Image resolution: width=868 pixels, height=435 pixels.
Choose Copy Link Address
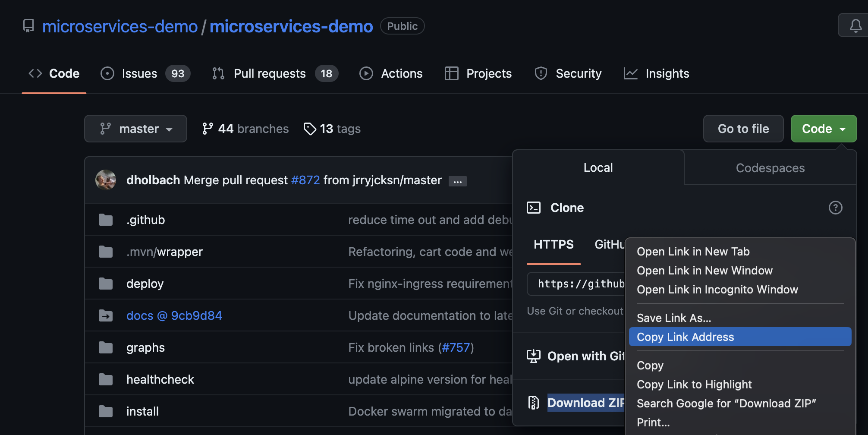click(740, 337)
